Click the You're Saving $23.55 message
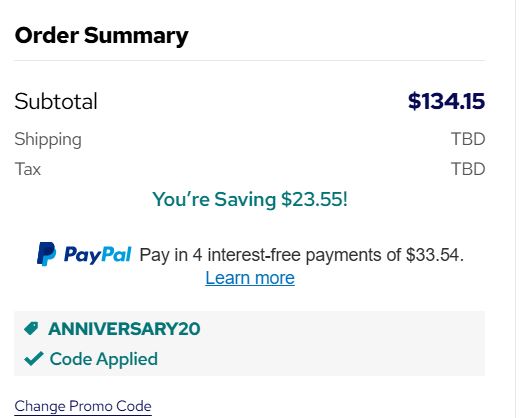527x418 pixels. (x=250, y=199)
